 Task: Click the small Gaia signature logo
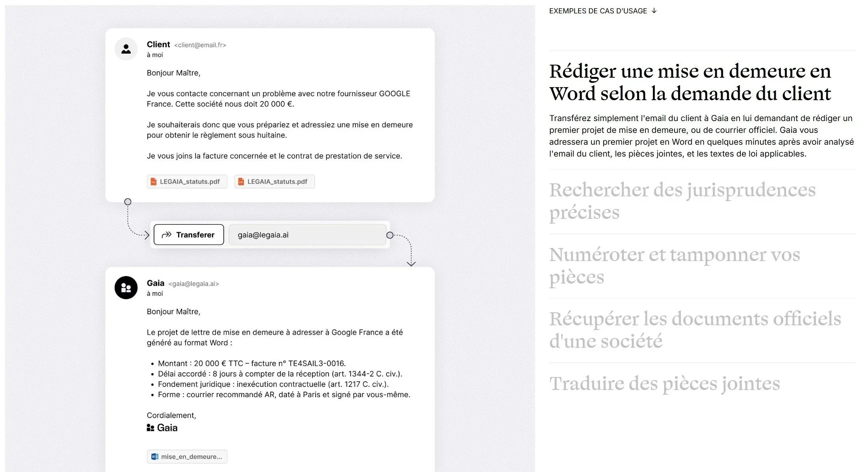coord(151,427)
